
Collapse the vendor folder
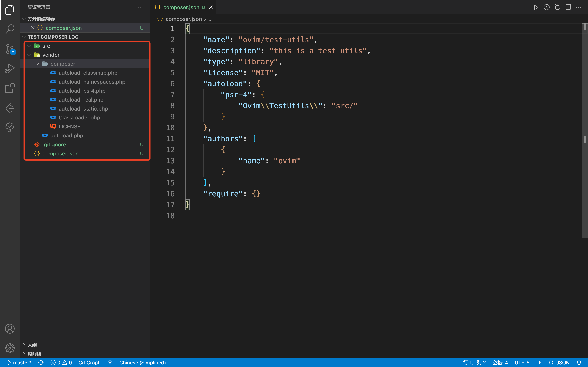pos(29,55)
